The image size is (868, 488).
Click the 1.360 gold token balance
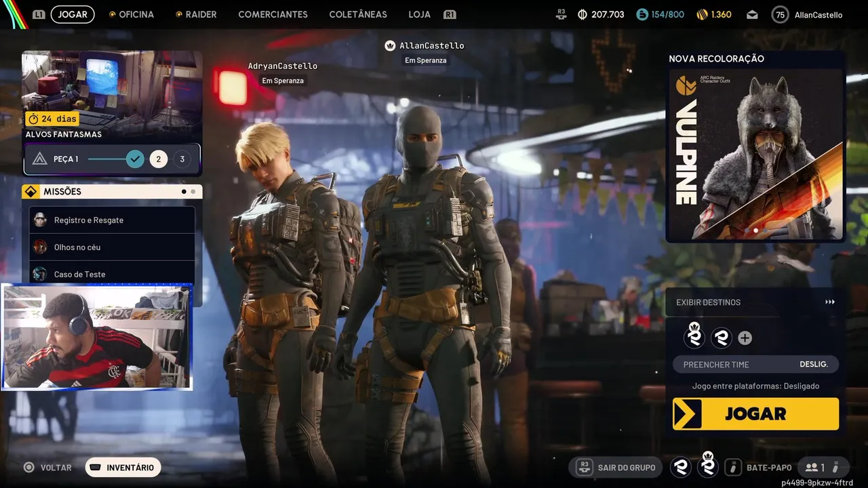(x=713, y=14)
